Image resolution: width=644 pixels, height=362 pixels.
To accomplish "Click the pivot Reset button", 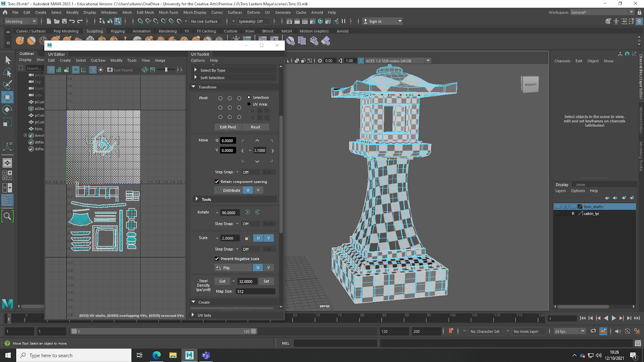I will pyautogui.click(x=256, y=127).
